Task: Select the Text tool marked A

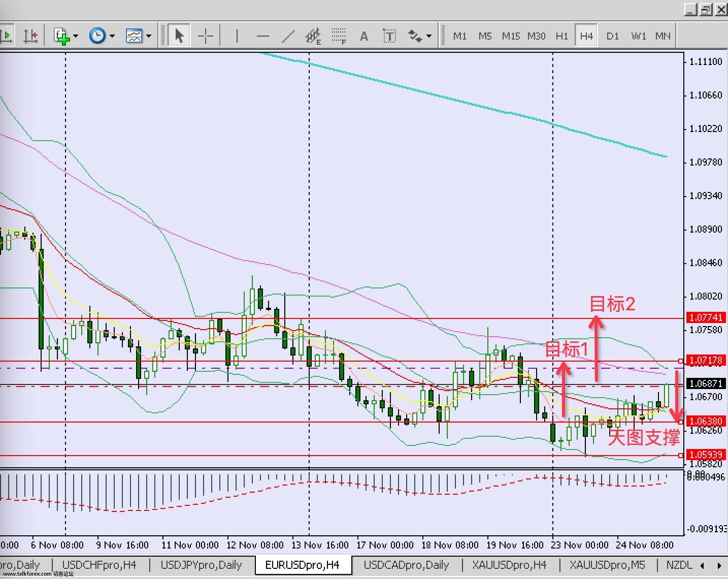Action: pos(363,36)
